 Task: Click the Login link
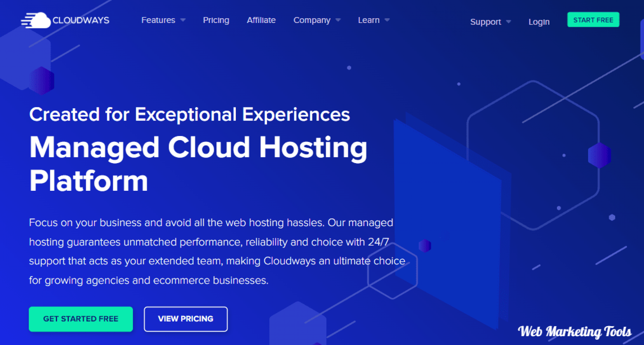pyautogui.click(x=539, y=22)
